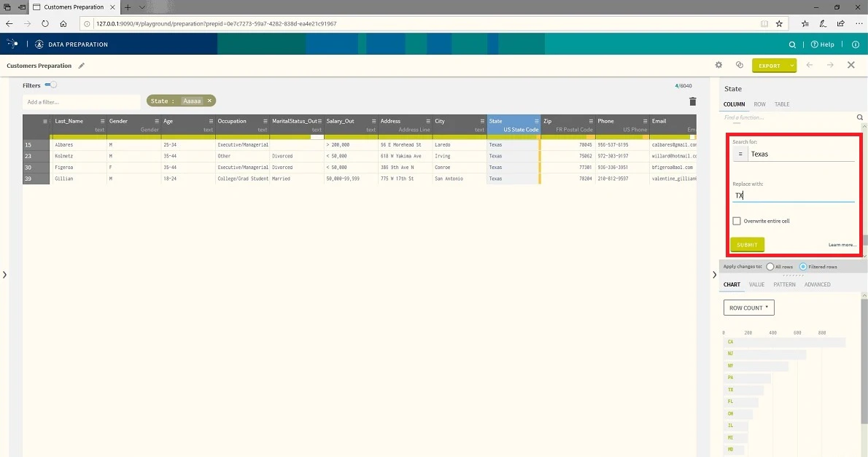Add page to browser favorites star
This screenshot has height=457, width=868.
pos(779,24)
